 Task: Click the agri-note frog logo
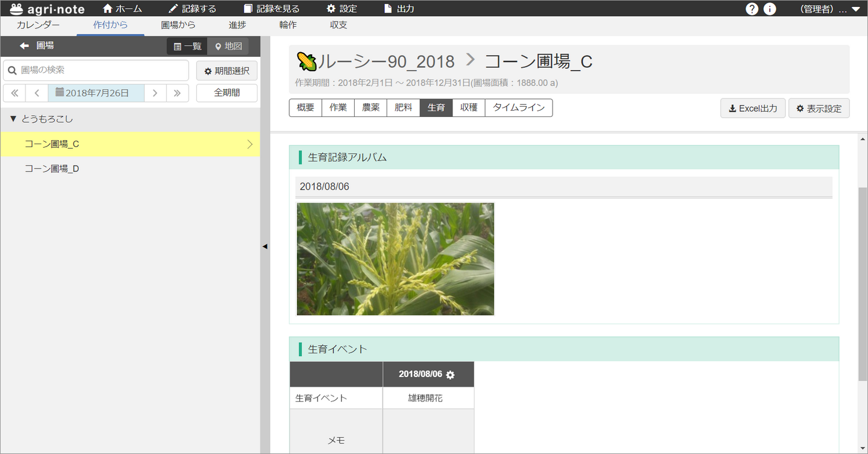tap(47, 9)
